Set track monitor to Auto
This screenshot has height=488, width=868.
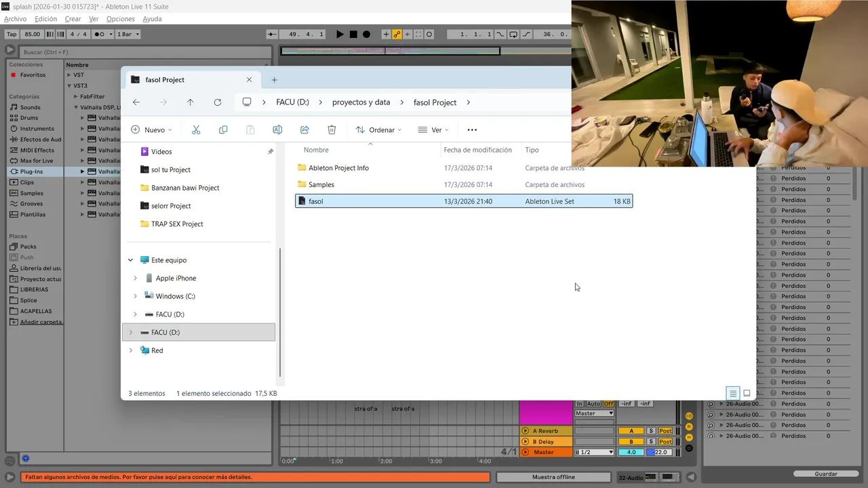(593, 404)
